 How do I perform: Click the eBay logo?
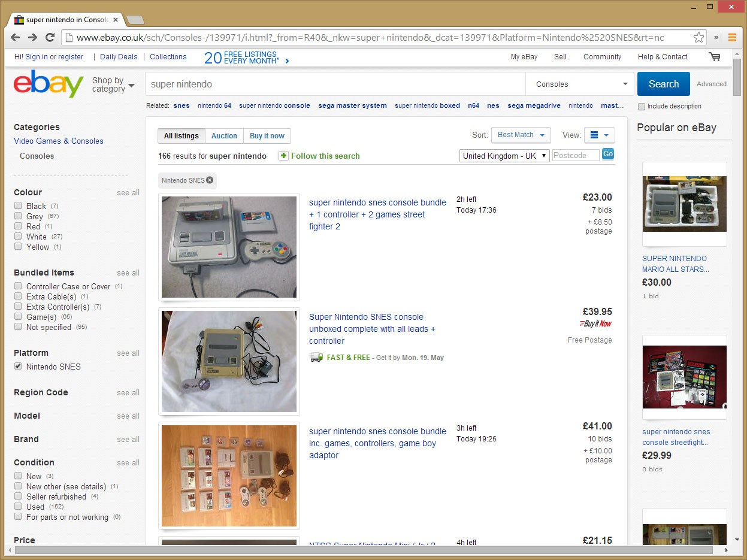pyautogui.click(x=49, y=84)
